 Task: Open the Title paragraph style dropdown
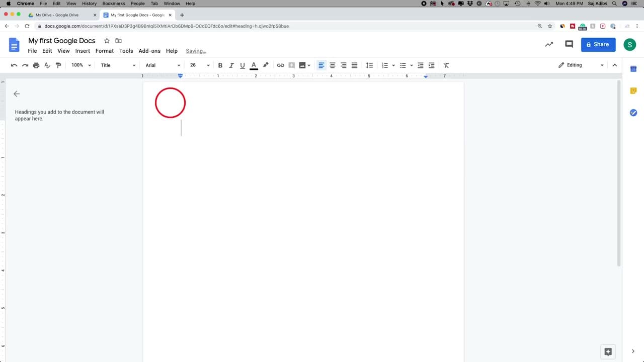[x=118, y=65]
